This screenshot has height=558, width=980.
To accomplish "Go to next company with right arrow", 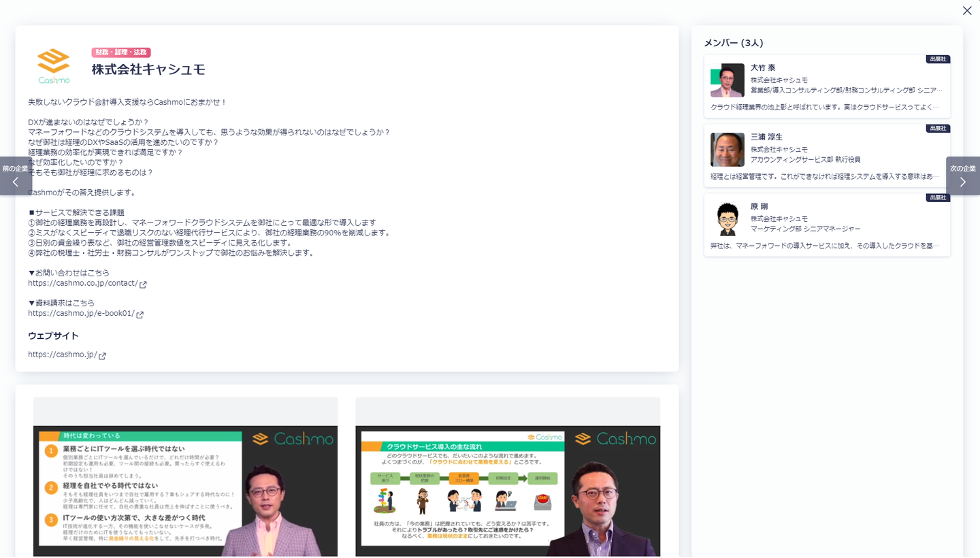I will tap(963, 176).
